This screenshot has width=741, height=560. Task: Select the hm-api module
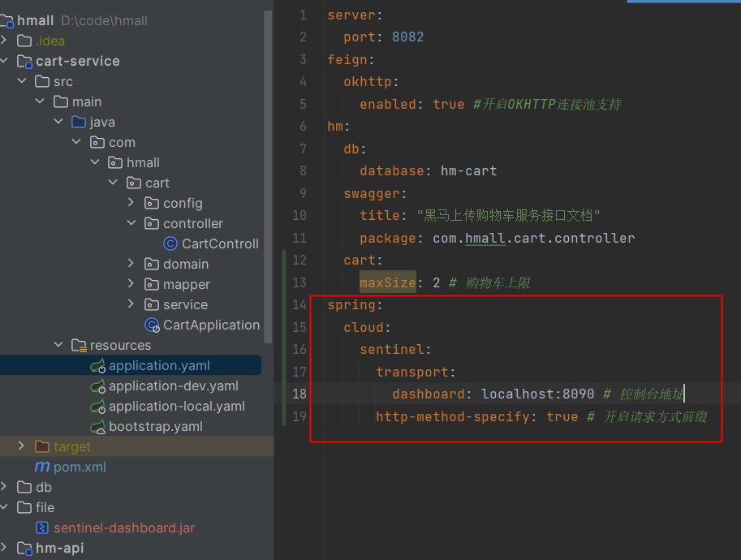click(59, 548)
